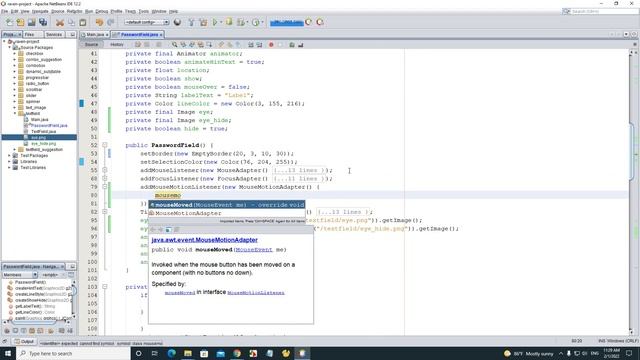Viewport: 640px width, 360px height.
Task: Expand the Libraries tree node
Action: click(x=10, y=162)
